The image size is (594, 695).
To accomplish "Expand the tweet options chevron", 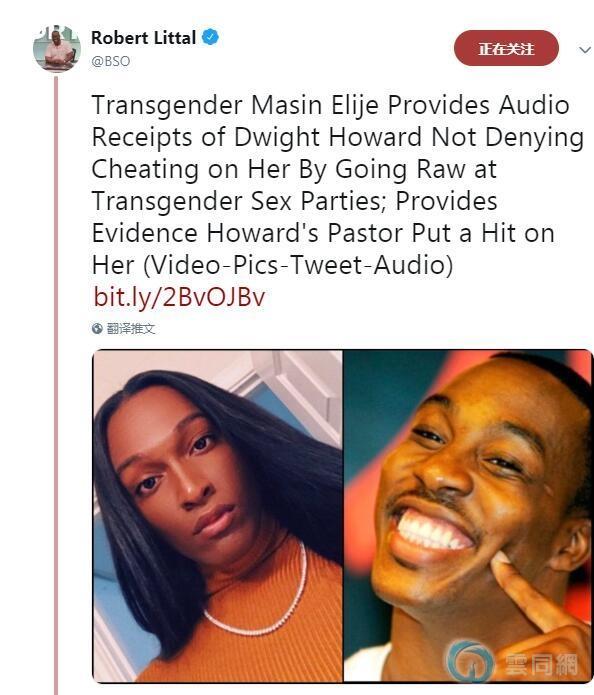I will point(585,49).
